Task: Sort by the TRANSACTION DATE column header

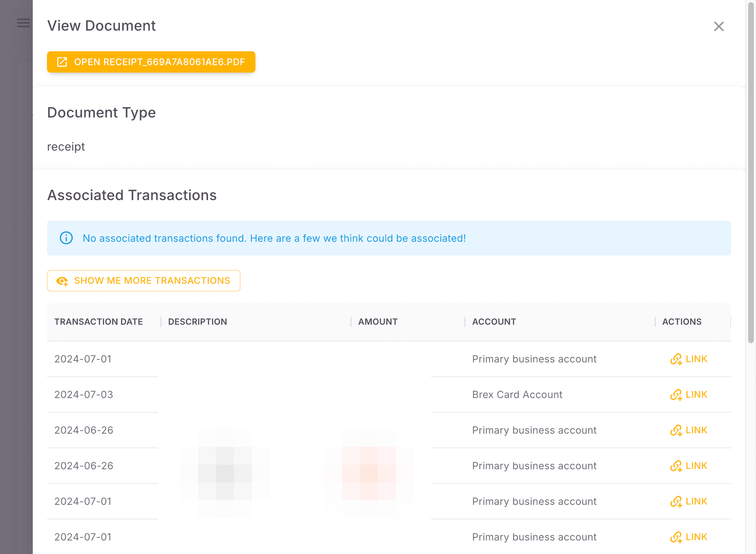Action: coord(99,322)
